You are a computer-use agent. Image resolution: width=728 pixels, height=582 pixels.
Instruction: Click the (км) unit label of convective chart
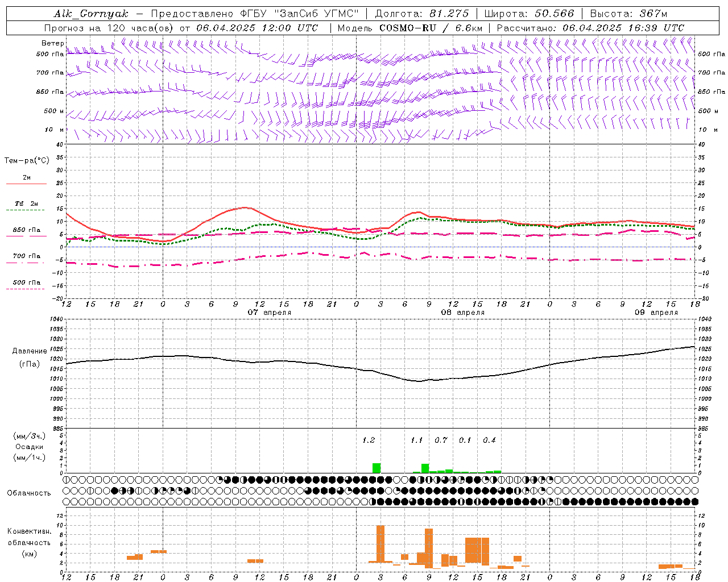click(29, 554)
